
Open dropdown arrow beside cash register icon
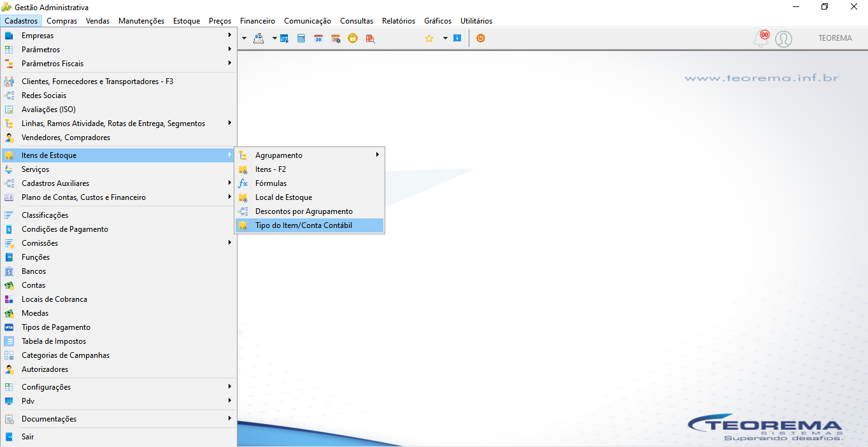click(x=274, y=38)
